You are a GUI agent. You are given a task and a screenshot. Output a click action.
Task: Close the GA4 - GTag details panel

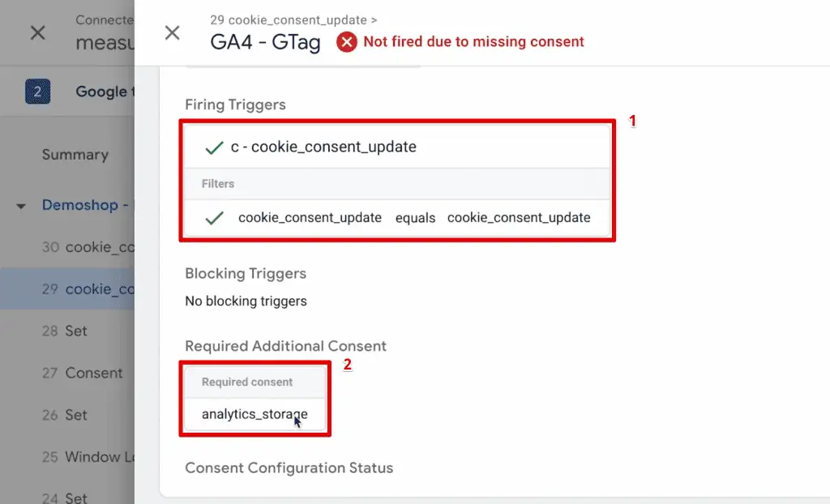click(x=172, y=32)
